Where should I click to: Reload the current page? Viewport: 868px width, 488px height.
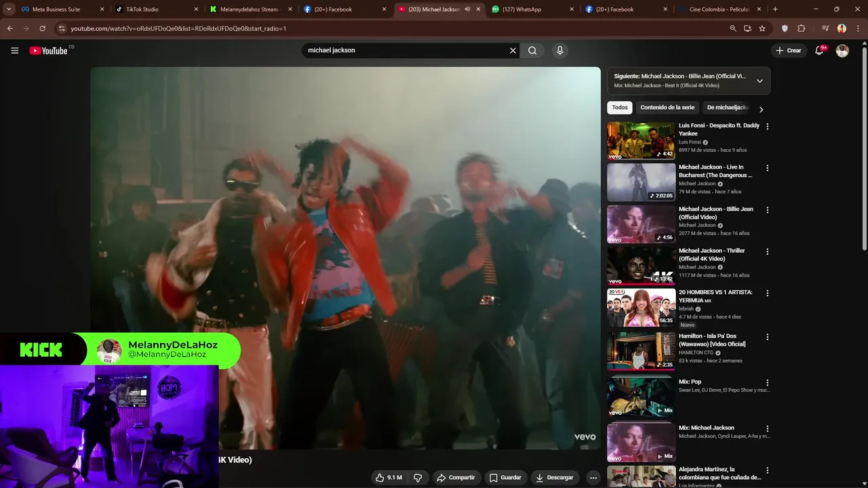(42, 28)
